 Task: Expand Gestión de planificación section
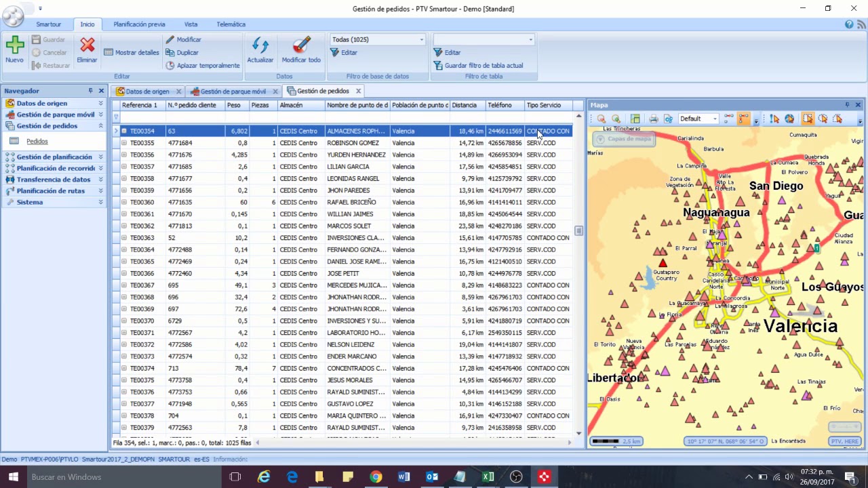click(100, 157)
